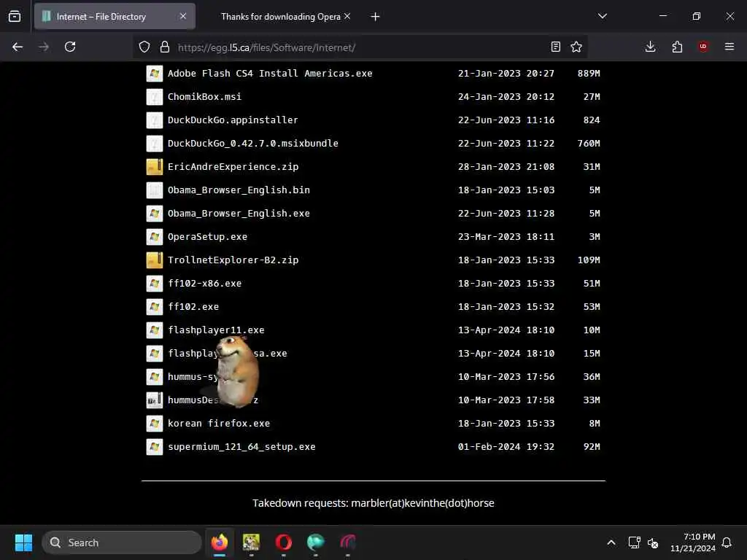Show hidden system tray icons
The height and width of the screenshot is (560, 747).
point(611,542)
